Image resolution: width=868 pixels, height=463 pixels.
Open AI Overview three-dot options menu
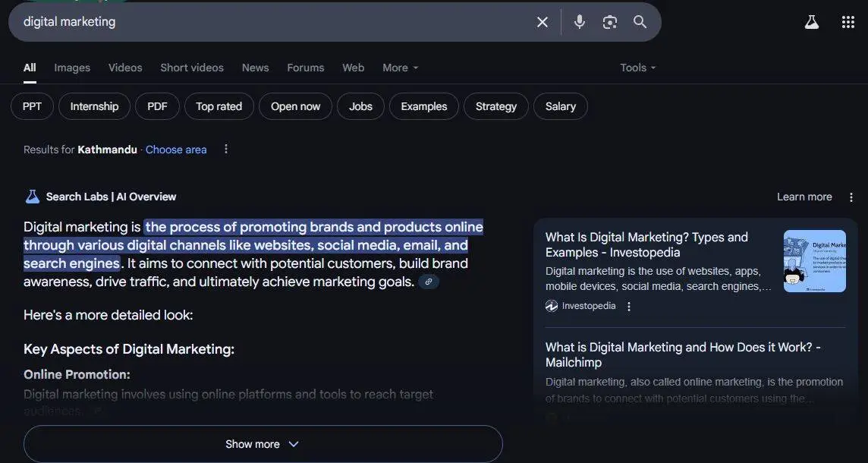tap(851, 197)
